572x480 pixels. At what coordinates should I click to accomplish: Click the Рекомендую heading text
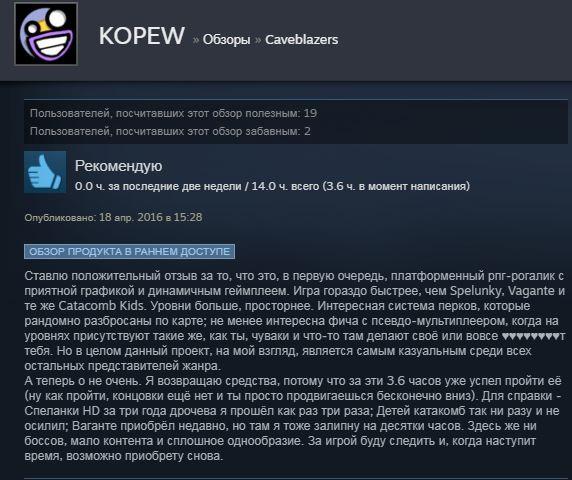(119, 166)
